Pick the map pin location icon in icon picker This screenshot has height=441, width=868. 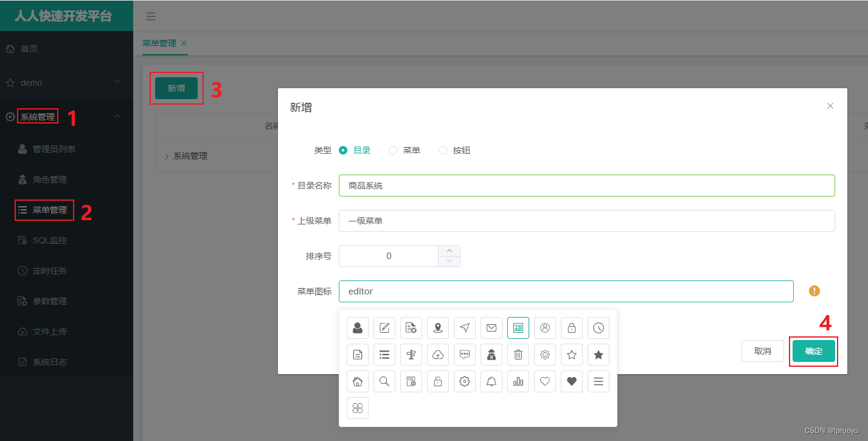[x=438, y=328]
